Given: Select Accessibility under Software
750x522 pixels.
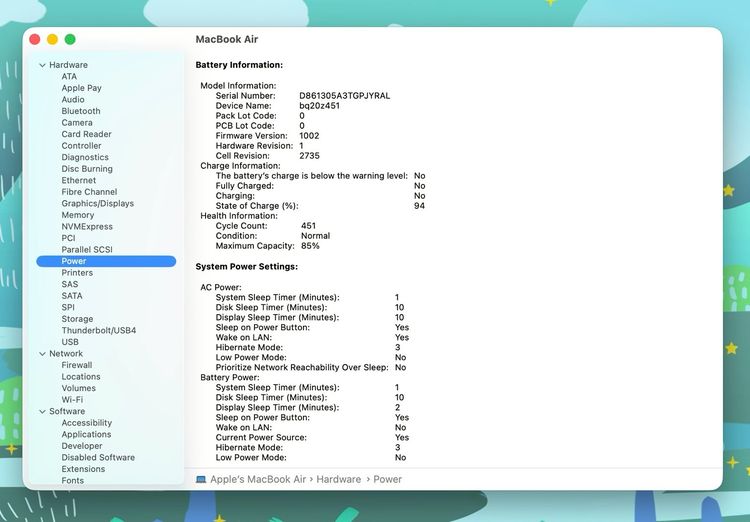Looking at the screenshot, I should pos(87,423).
